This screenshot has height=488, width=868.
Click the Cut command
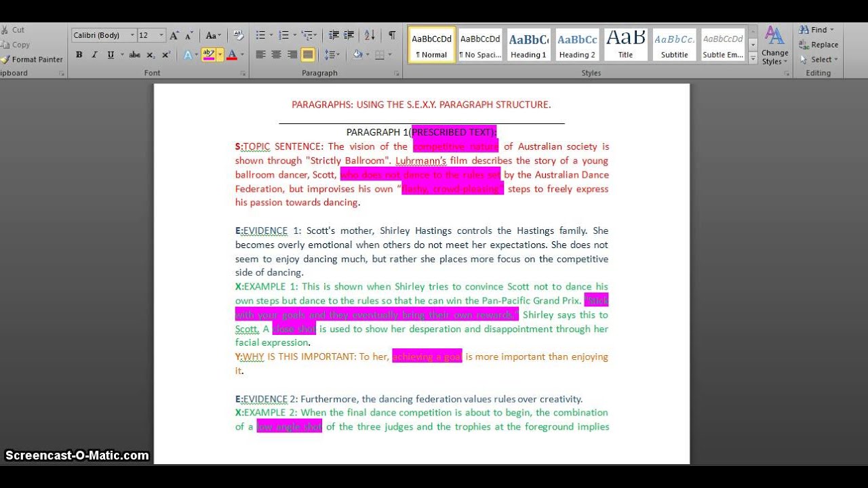[13, 30]
